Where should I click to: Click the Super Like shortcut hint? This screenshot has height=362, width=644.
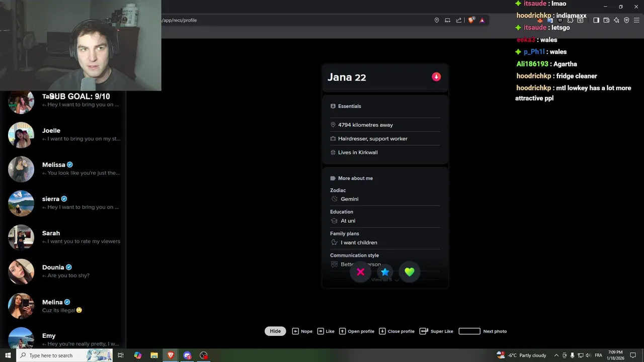[x=436, y=331]
